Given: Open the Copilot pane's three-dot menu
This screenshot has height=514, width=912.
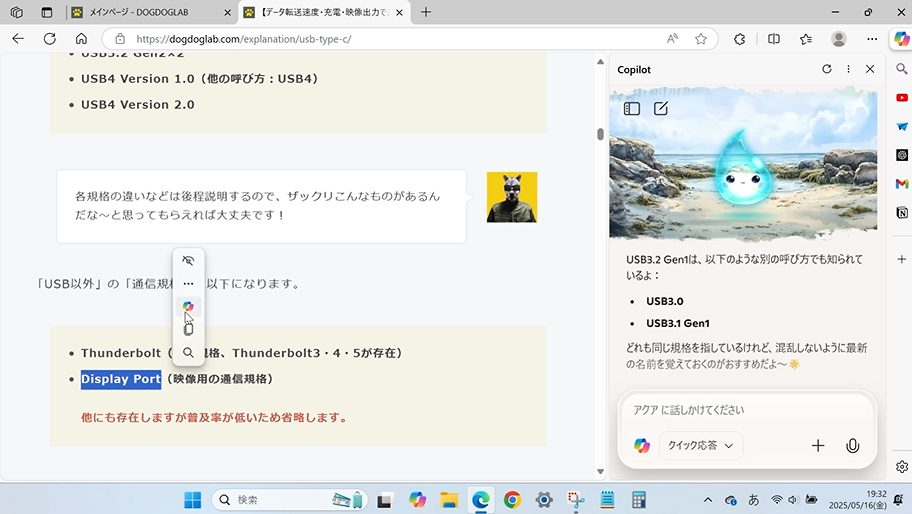Looking at the screenshot, I should (x=848, y=69).
